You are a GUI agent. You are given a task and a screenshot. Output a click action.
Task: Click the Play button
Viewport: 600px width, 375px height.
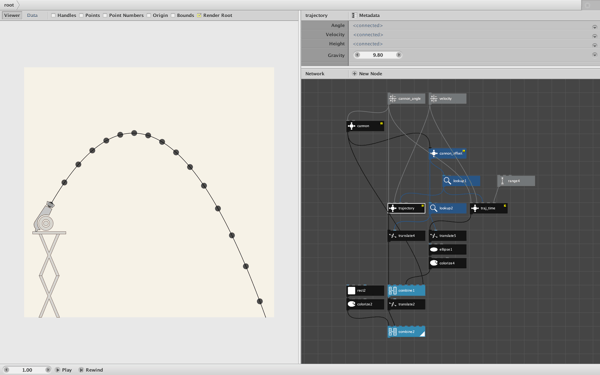tap(64, 370)
